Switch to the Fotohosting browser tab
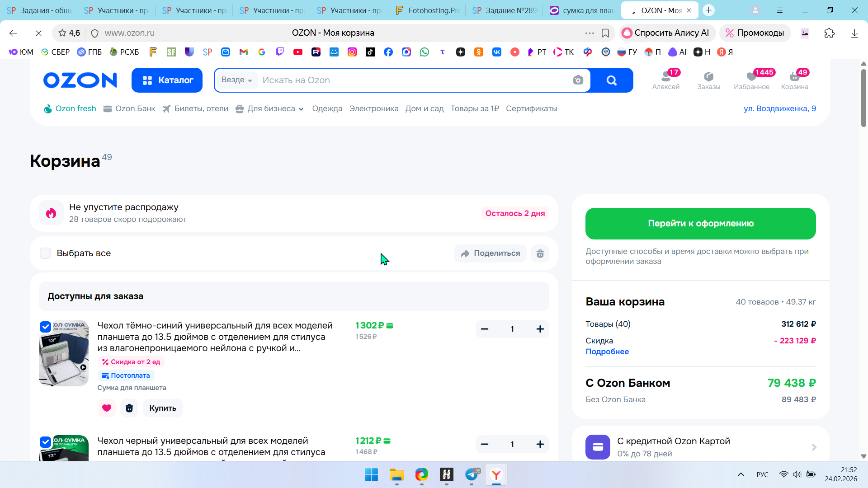 pos(427,10)
